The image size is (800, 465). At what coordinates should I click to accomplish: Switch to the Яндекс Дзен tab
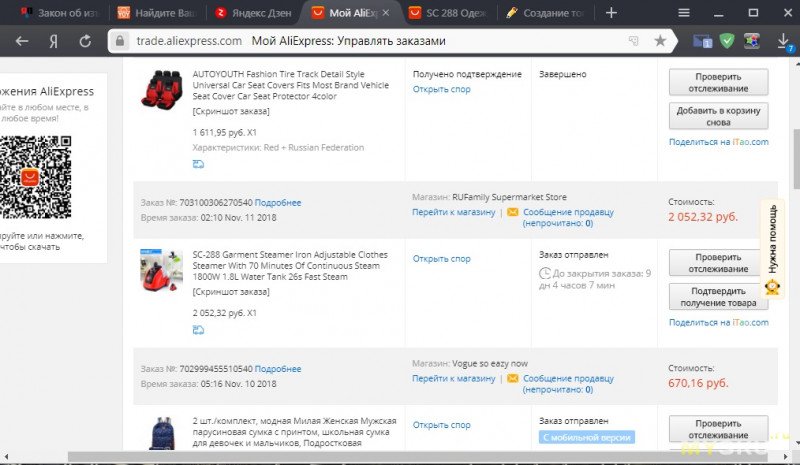[x=254, y=13]
